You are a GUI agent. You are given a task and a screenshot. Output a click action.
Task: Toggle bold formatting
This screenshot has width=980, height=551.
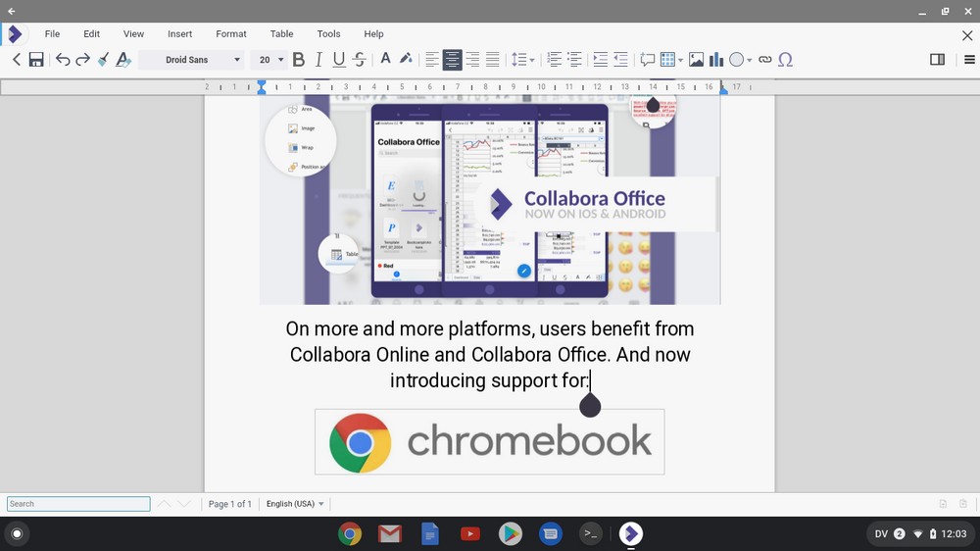299,60
